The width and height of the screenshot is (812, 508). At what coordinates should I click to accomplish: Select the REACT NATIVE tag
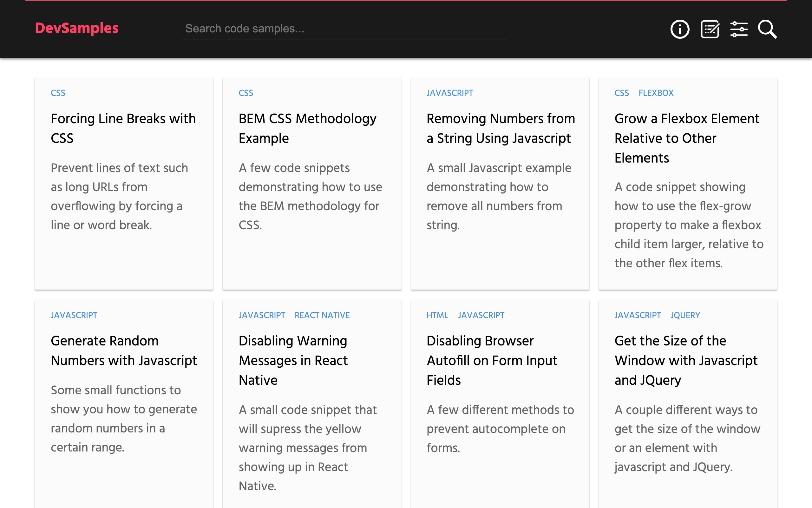(322, 315)
